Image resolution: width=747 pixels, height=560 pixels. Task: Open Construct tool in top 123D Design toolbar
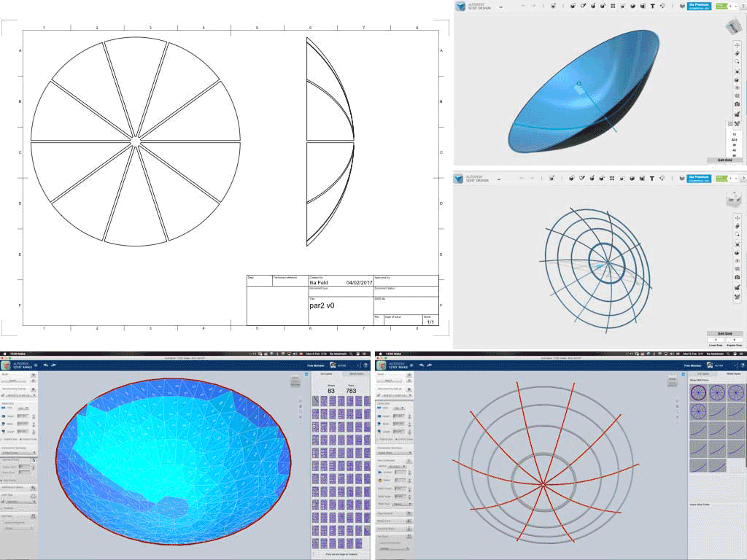pos(593,6)
